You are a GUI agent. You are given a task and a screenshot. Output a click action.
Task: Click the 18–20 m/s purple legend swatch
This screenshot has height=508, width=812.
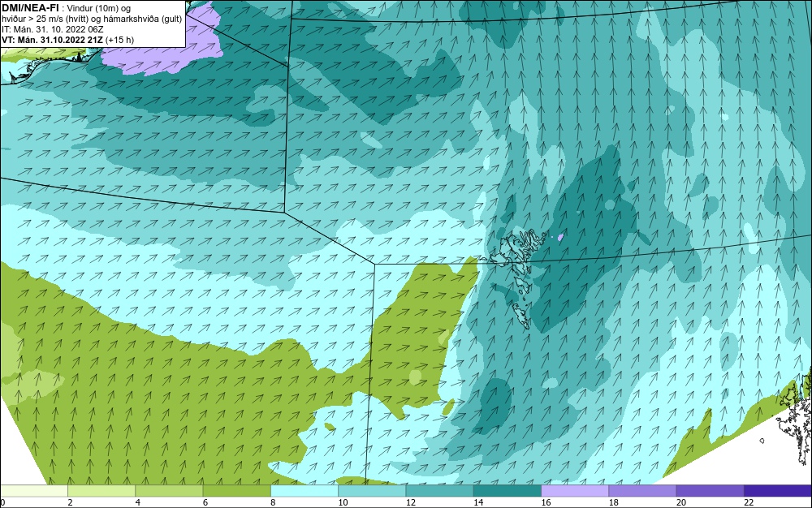(x=642, y=491)
